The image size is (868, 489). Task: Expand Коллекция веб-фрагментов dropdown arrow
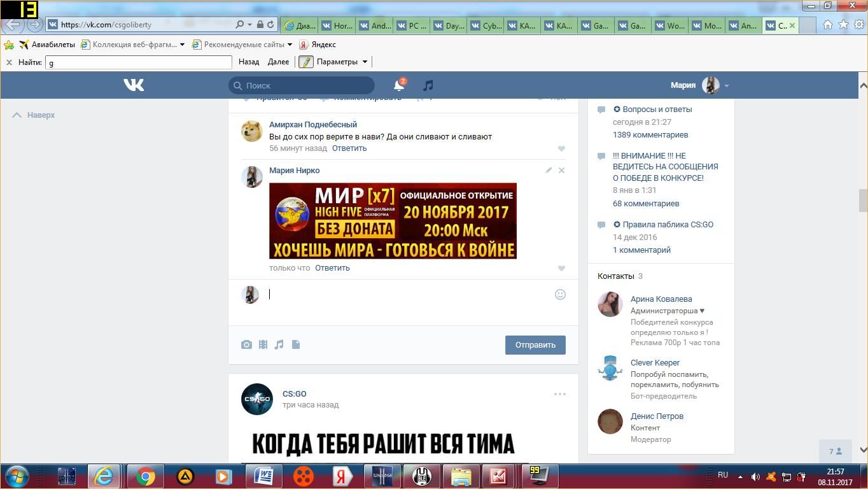click(x=182, y=45)
